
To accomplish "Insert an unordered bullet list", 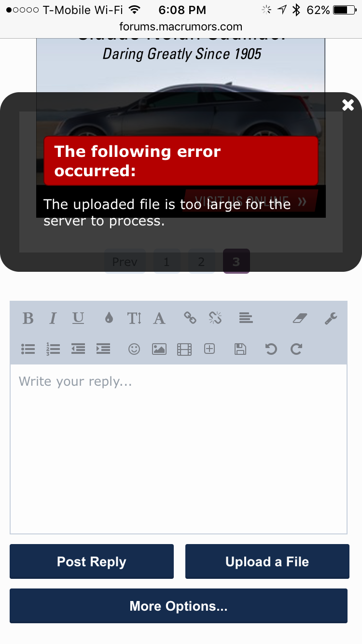I will tap(28, 349).
